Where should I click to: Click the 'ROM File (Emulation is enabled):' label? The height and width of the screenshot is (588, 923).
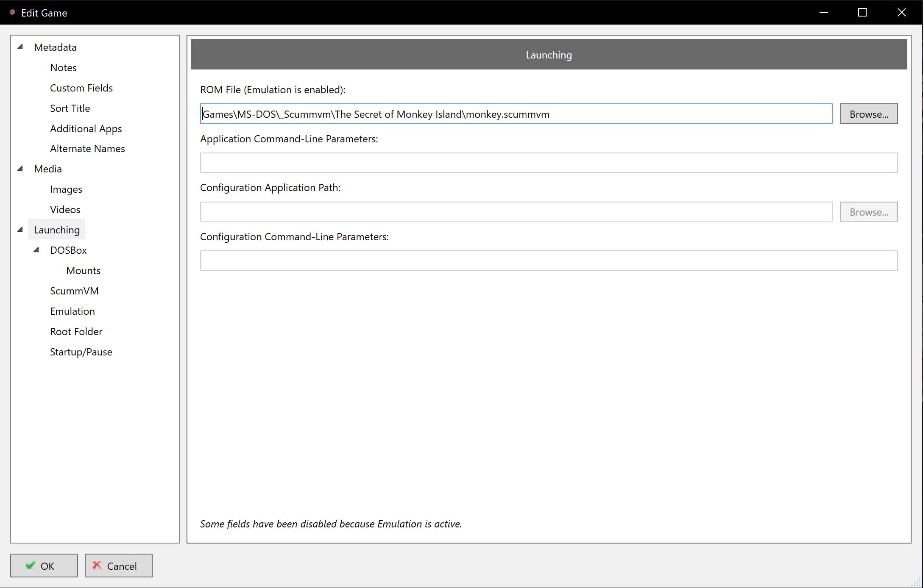click(x=273, y=90)
